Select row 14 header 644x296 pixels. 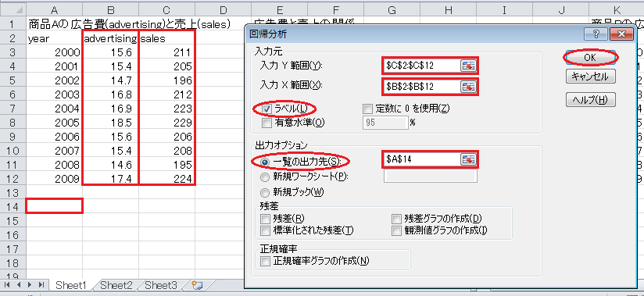13,206
